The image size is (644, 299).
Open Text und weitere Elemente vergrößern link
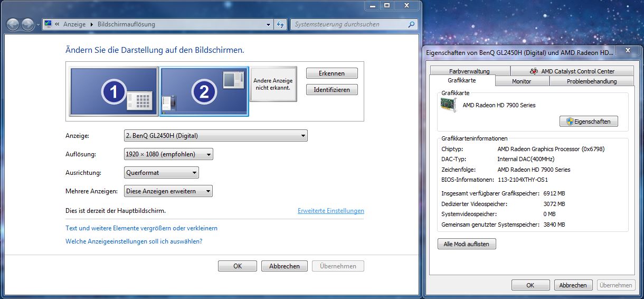click(x=141, y=228)
